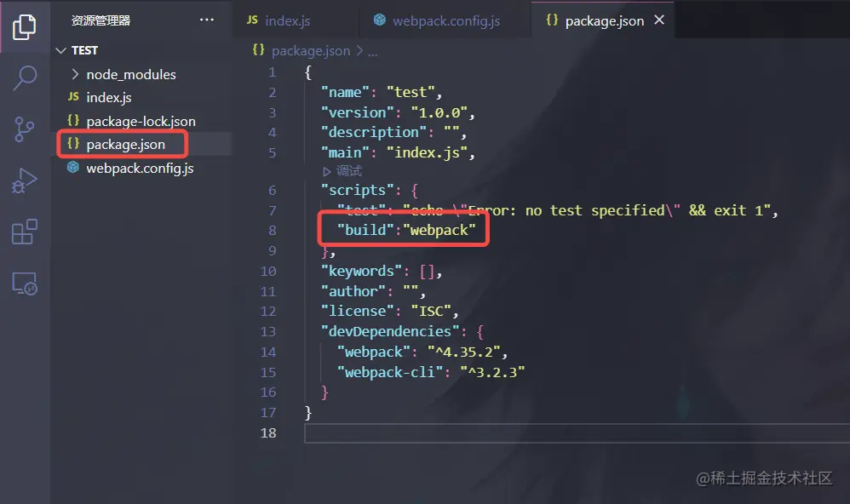Click the 资源管理器 explorer panel title
Screen dimensions: 850x504
(x=101, y=20)
